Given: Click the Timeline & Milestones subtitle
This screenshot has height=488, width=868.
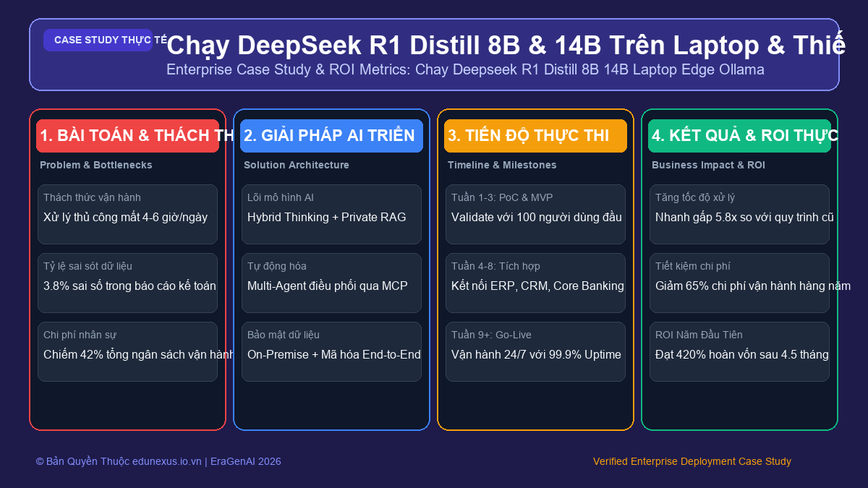Looking at the screenshot, I should 502,165.
